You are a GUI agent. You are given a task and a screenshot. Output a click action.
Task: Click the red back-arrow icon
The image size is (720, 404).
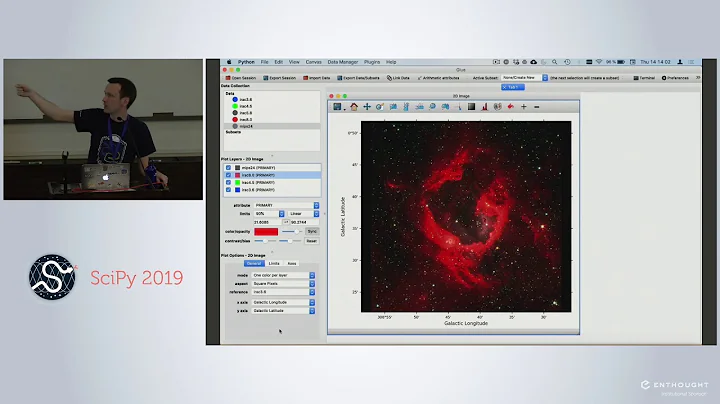click(x=510, y=107)
